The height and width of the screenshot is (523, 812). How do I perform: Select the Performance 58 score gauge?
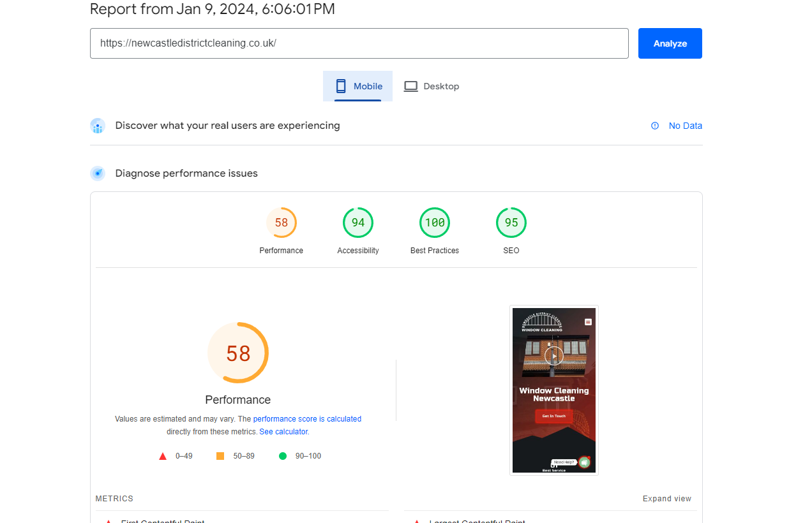point(282,223)
